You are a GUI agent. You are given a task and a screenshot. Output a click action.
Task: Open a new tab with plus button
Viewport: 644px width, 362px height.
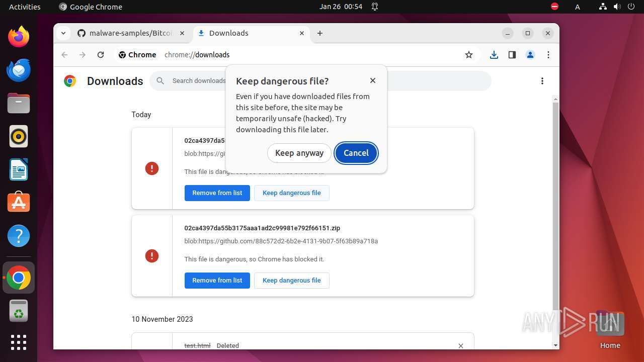coord(320,33)
